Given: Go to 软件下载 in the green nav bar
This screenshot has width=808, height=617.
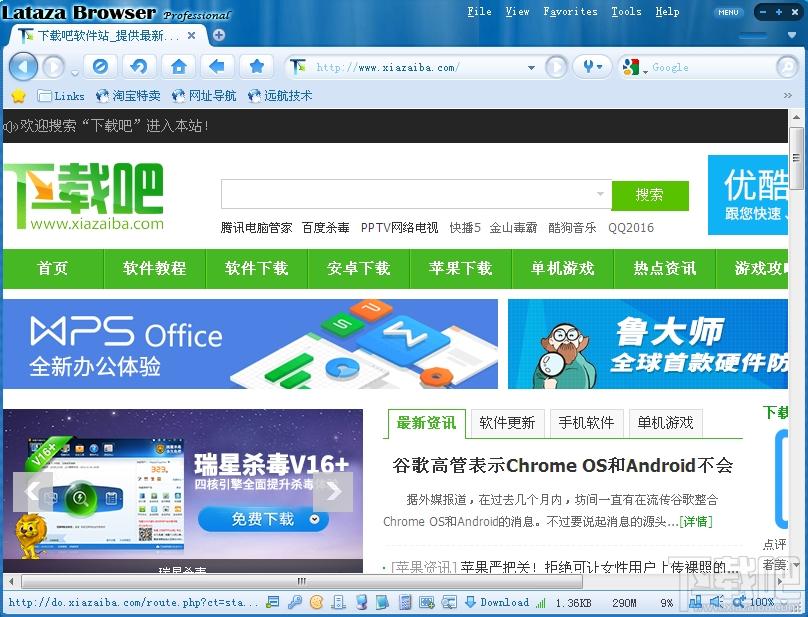Looking at the screenshot, I should click(257, 268).
